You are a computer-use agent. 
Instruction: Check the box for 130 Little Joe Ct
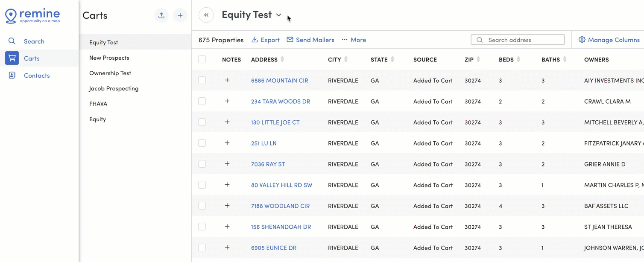tap(202, 122)
